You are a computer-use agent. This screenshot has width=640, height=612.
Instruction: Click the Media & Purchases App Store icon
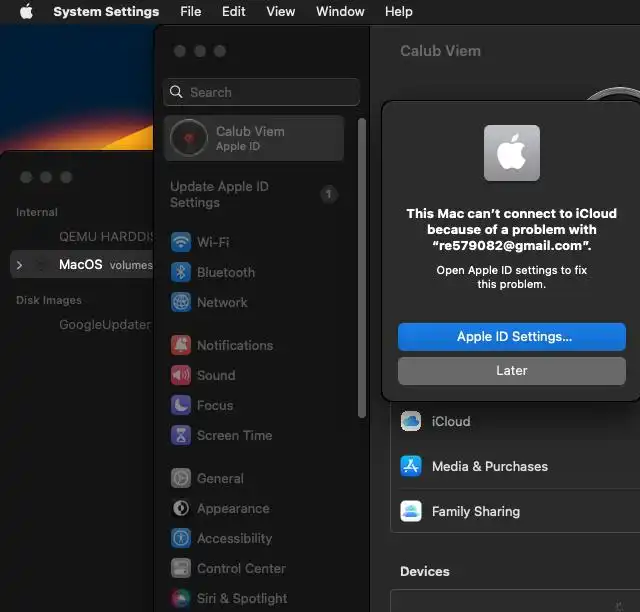click(x=411, y=466)
